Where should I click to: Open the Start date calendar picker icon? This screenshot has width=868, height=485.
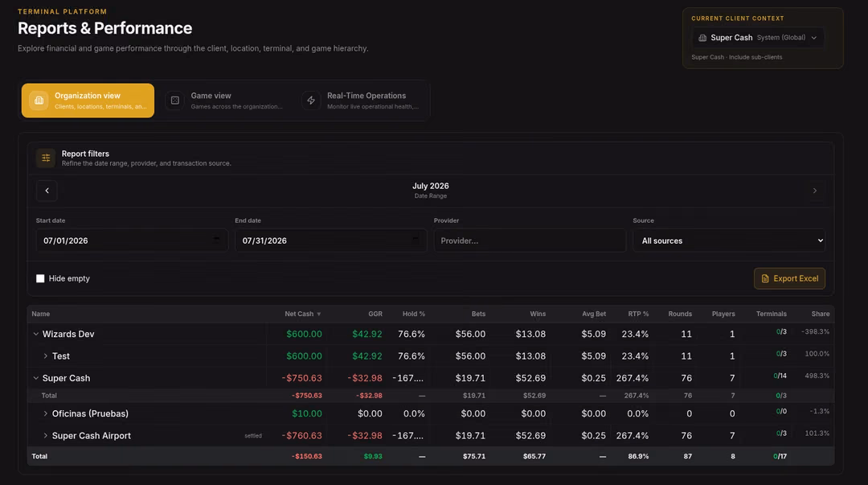(x=216, y=240)
